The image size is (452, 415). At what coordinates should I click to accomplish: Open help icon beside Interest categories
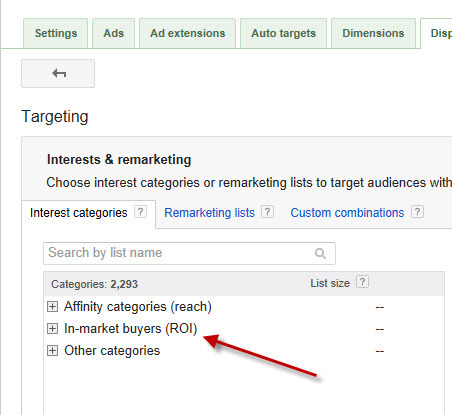tap(140, 212)
